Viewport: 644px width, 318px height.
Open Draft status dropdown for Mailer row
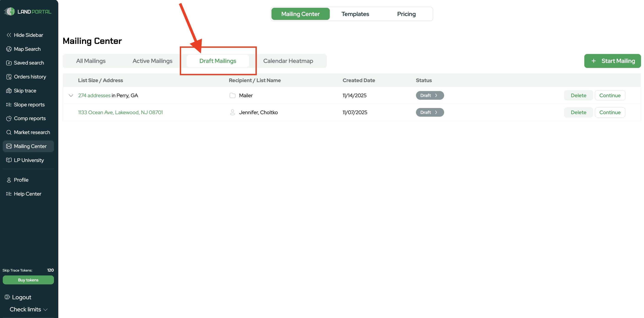coord(430,95)
